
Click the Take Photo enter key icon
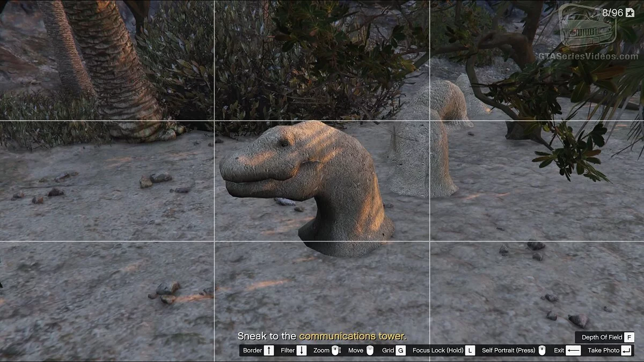(x=626, y=350)
